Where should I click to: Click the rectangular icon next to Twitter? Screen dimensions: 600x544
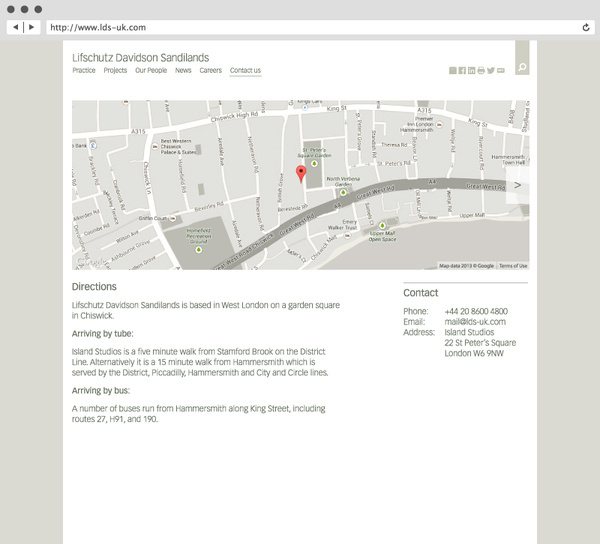pyautogui.click(x=501, y=70)
